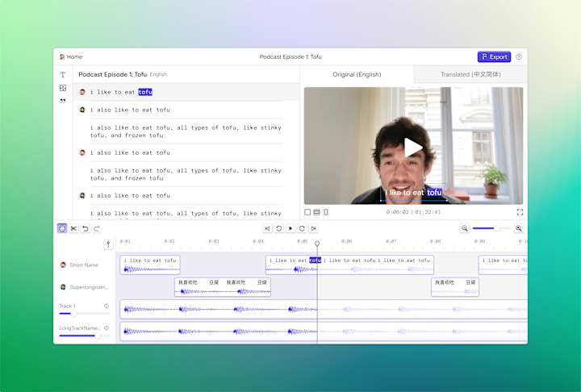Play from the timeline transport controls

pyautogui.click(x=290, y=228)
